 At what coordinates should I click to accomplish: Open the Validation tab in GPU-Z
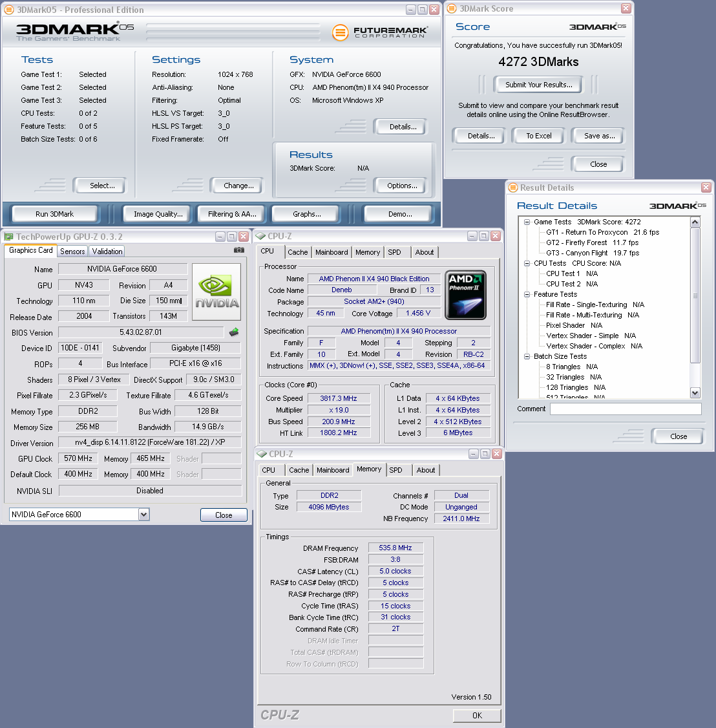[107, 251]
